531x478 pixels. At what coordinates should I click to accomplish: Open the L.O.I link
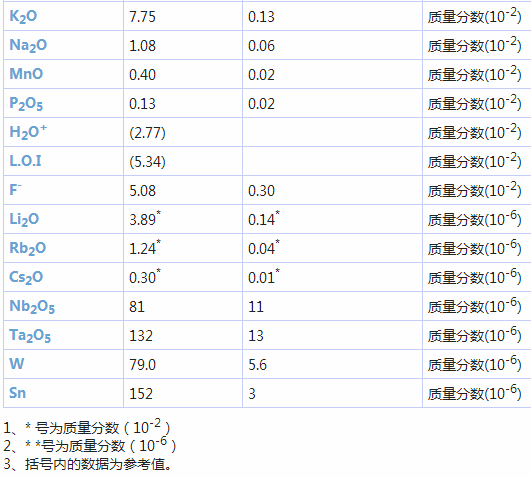click(25, 161)
